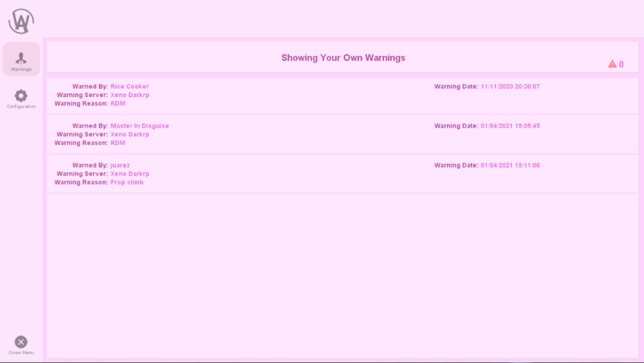
Task: Select the 'Prop climb' warning reason
Action: pos(127,182)
